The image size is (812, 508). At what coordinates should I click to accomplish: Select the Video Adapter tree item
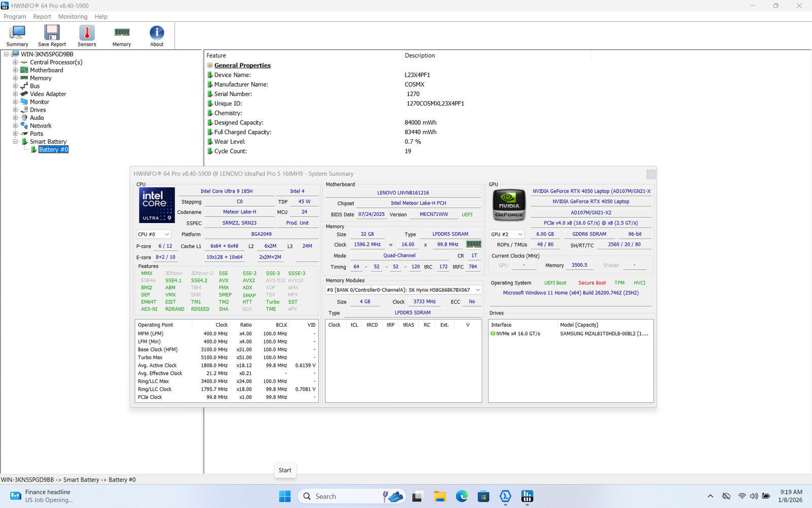pyautogui.click(x=48, y=94)
